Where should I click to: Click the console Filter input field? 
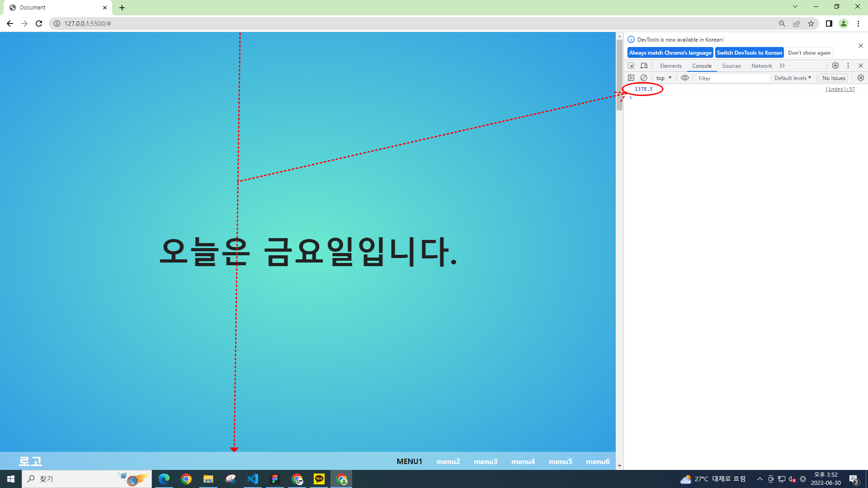[x=732, y=78]
